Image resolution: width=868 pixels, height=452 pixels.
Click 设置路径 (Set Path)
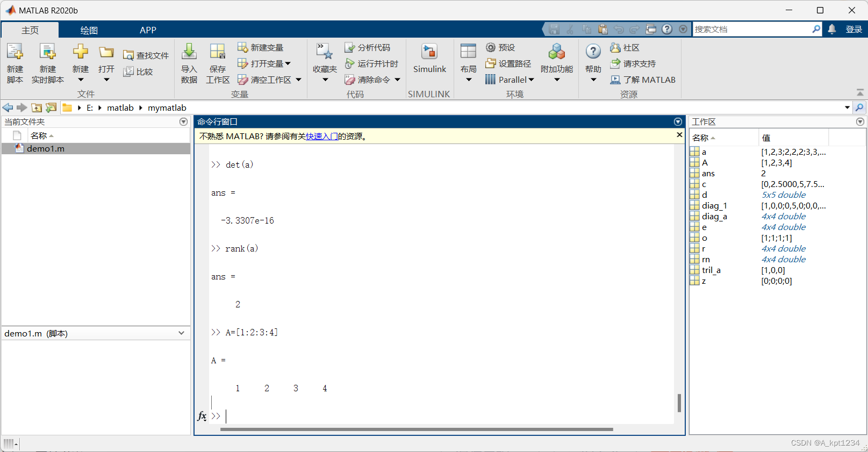pos(508,63)
